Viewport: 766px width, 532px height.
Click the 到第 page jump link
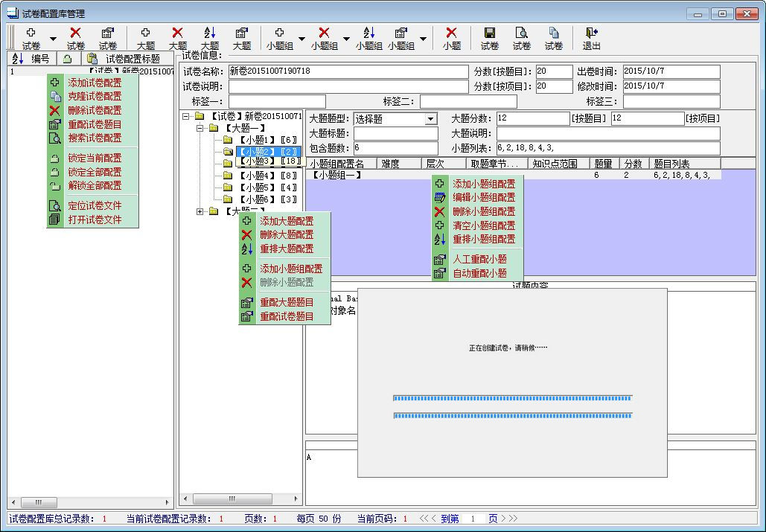450,519
